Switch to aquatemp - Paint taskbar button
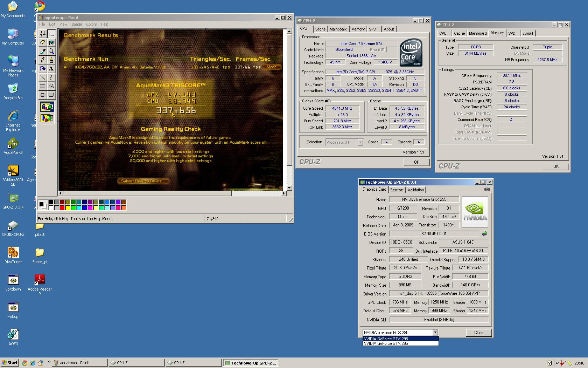 point(79,363)
